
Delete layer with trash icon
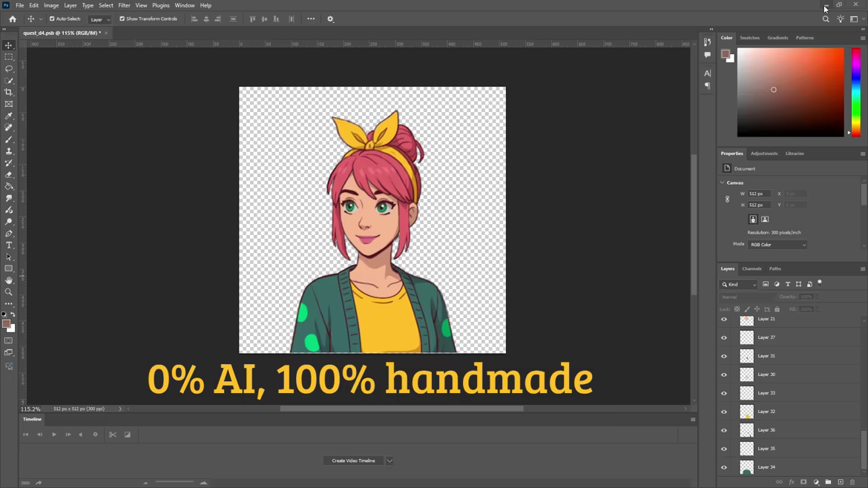(x=852, y=482)
